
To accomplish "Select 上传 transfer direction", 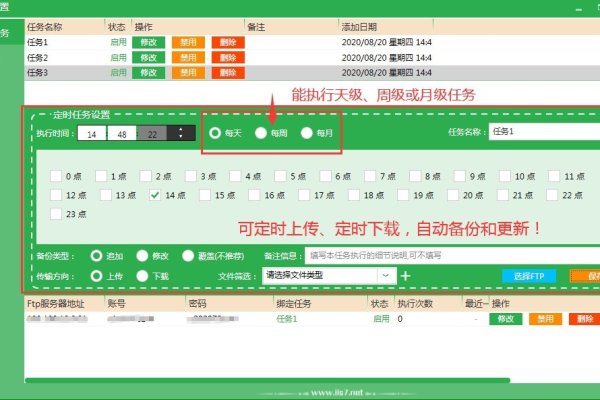I will [96, 276].
